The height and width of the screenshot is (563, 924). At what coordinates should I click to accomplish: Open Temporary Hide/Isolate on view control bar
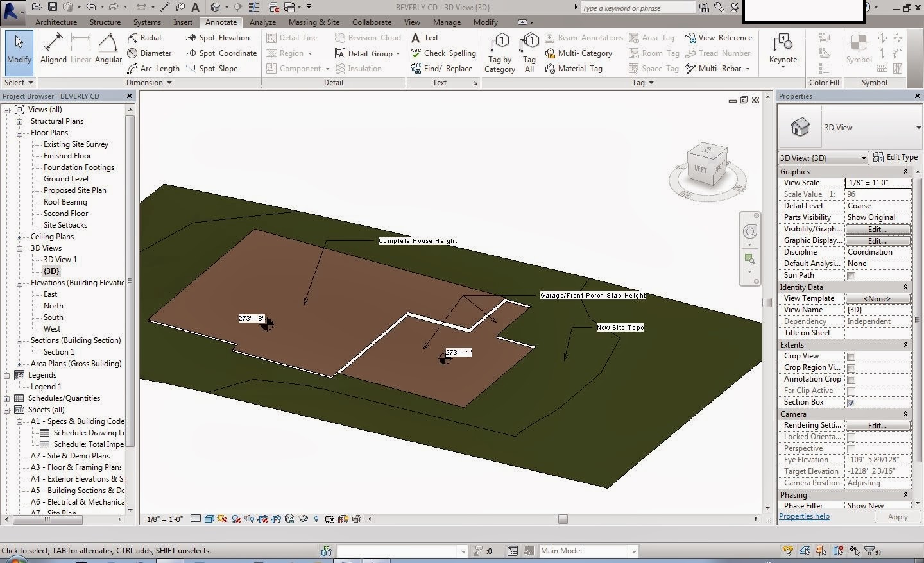(x=302, y=519)
